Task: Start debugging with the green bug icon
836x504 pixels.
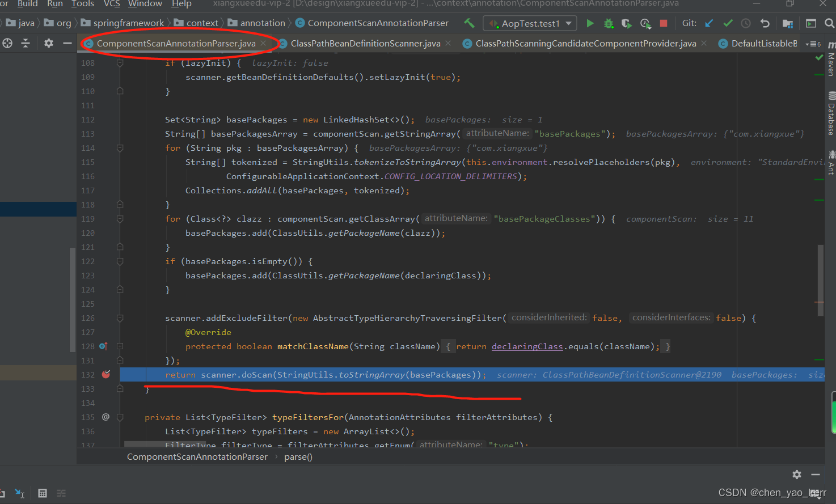Action: (609, 23)
